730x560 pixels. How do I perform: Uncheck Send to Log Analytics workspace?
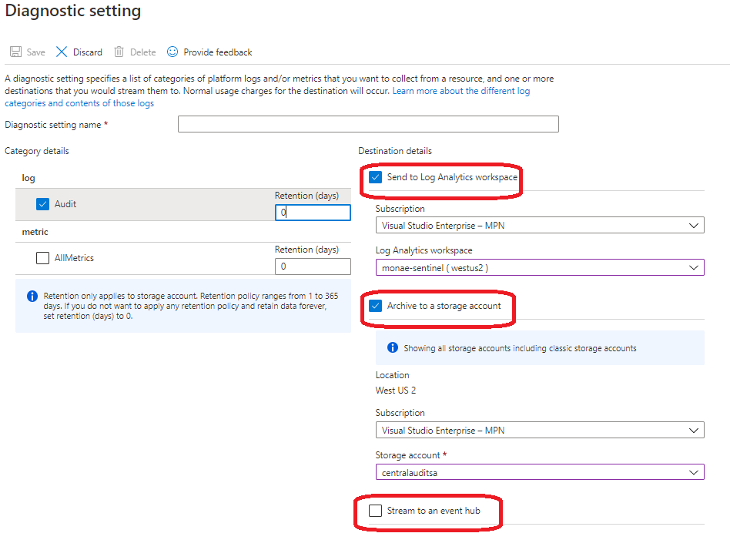pyautogui.click(x=376, y=177)
